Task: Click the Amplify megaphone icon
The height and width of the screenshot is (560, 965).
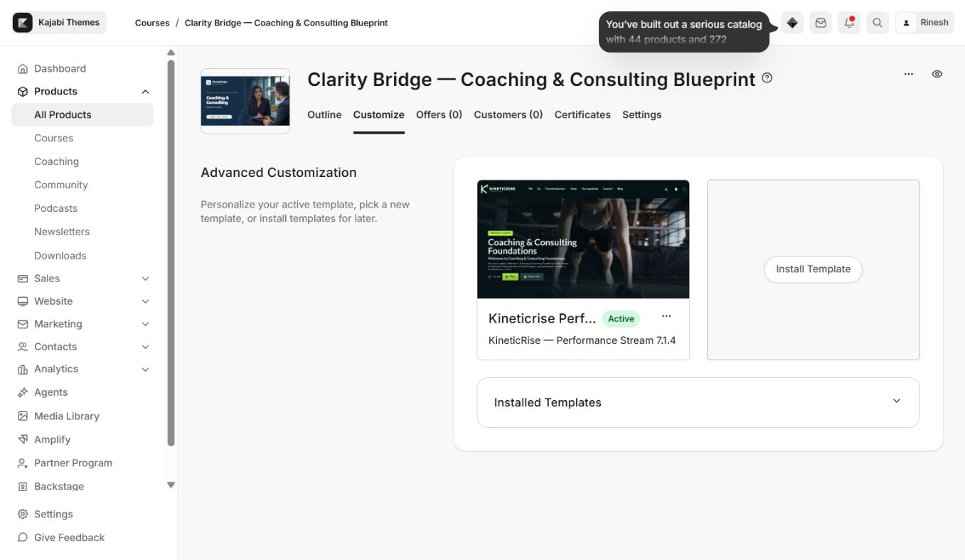Action: (23, 439)
